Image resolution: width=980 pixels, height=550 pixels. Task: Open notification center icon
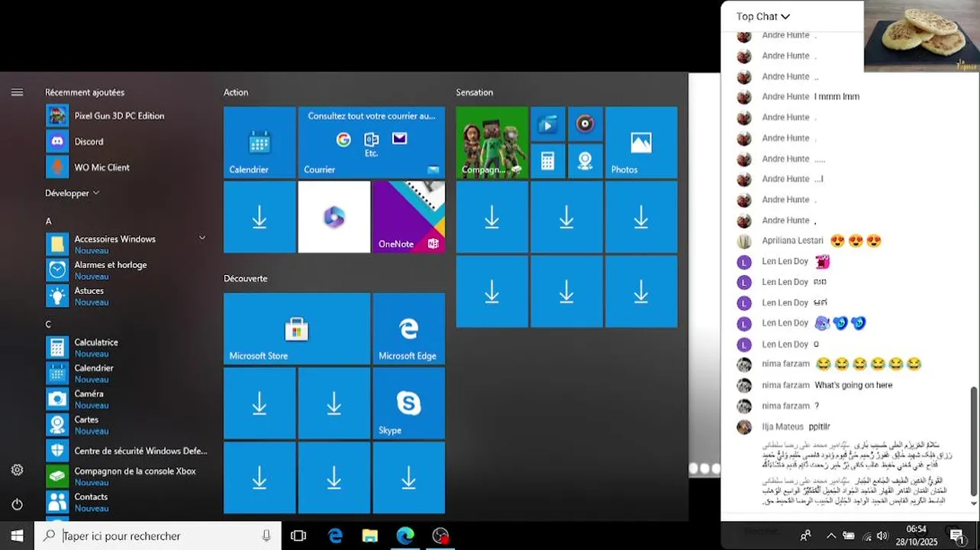point(956,536)
